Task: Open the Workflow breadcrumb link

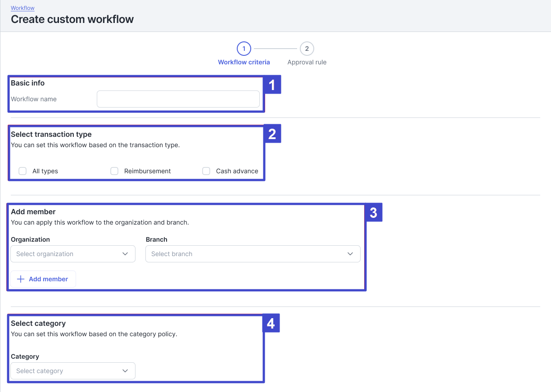Action: (23, 8)
